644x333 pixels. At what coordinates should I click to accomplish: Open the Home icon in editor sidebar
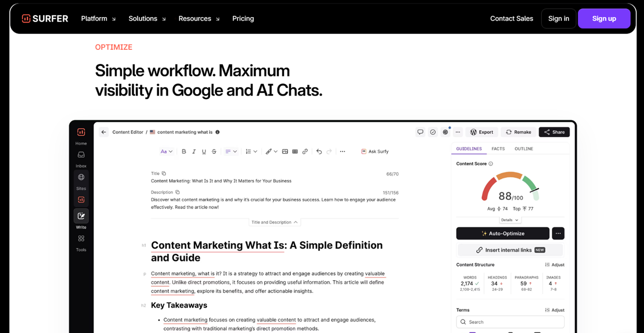pos(81,132)
